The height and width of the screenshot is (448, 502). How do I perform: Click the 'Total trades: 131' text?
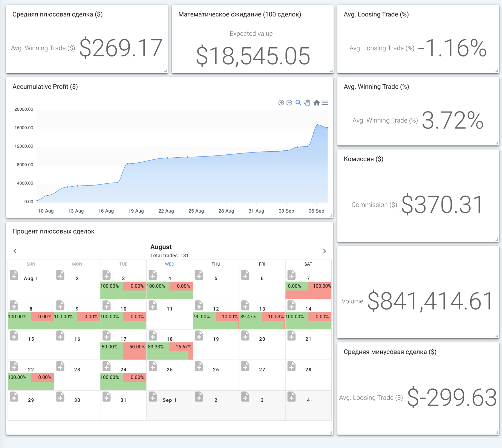click(169, 255)
